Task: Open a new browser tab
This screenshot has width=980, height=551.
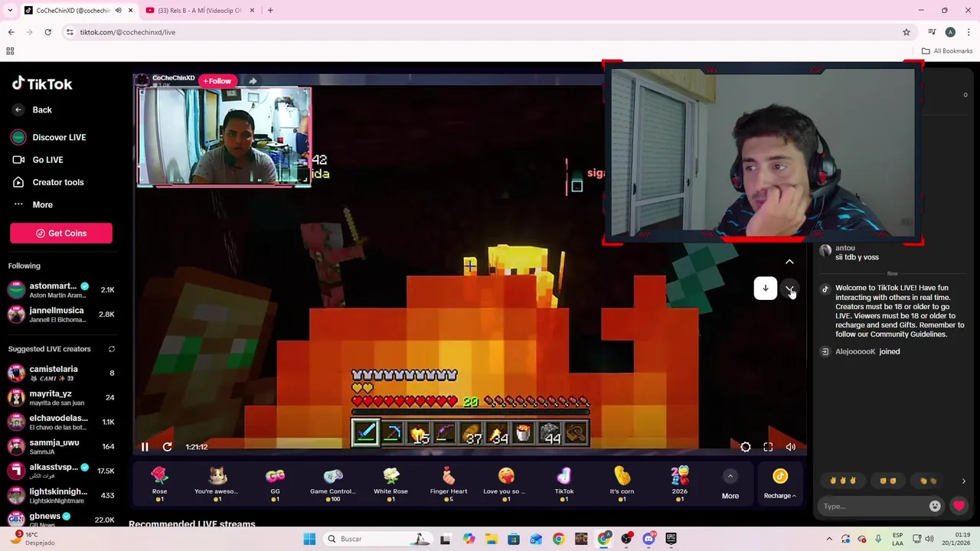Action: [x=270, y=11]
